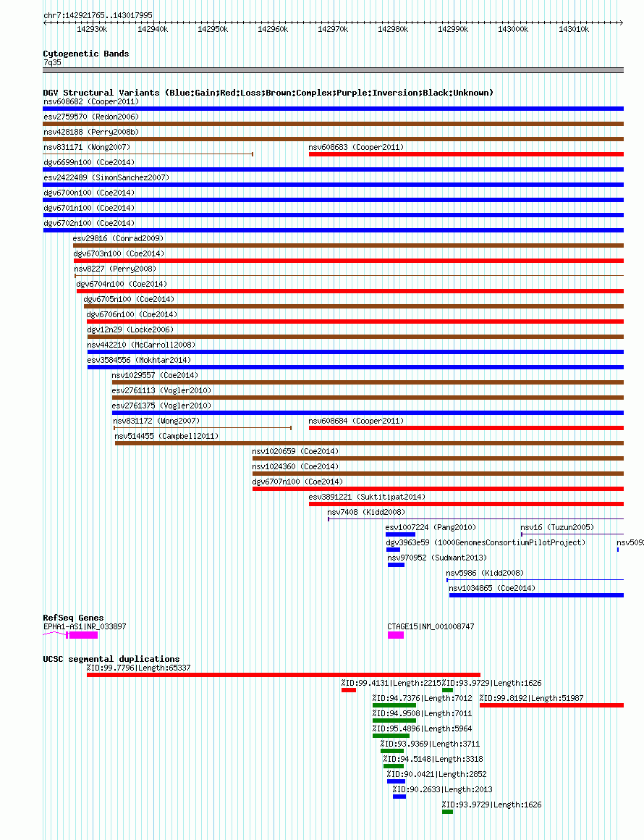
Task: Select nsv442210 (McCarroll2008) label
Action: (141, 345)
